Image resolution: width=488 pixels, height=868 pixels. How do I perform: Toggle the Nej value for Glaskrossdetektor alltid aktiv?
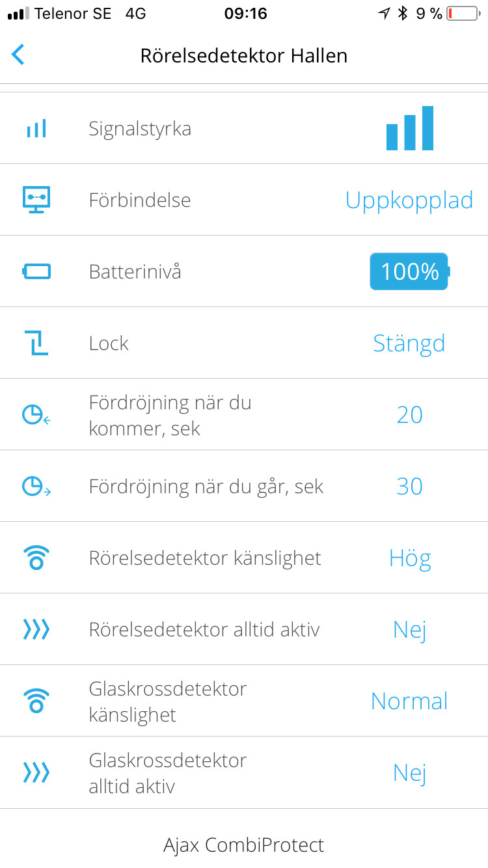pos(409,772)
